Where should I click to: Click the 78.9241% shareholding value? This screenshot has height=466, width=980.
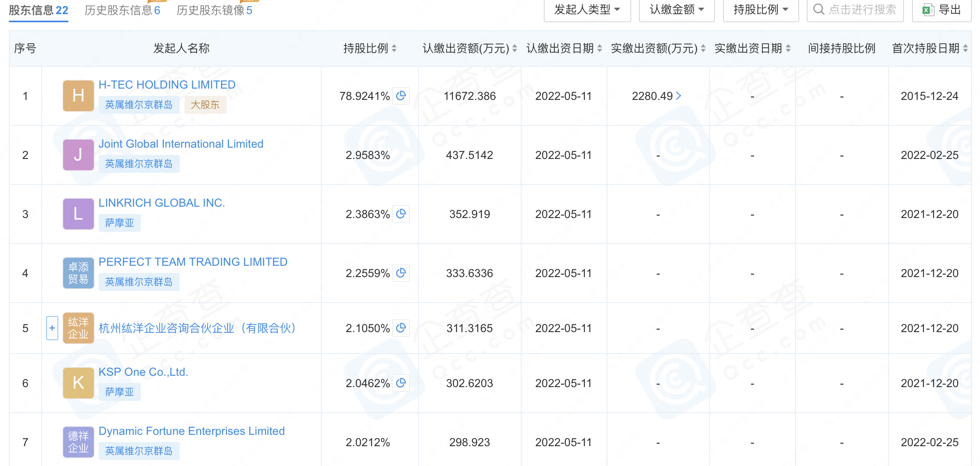[x=365, y=96]
